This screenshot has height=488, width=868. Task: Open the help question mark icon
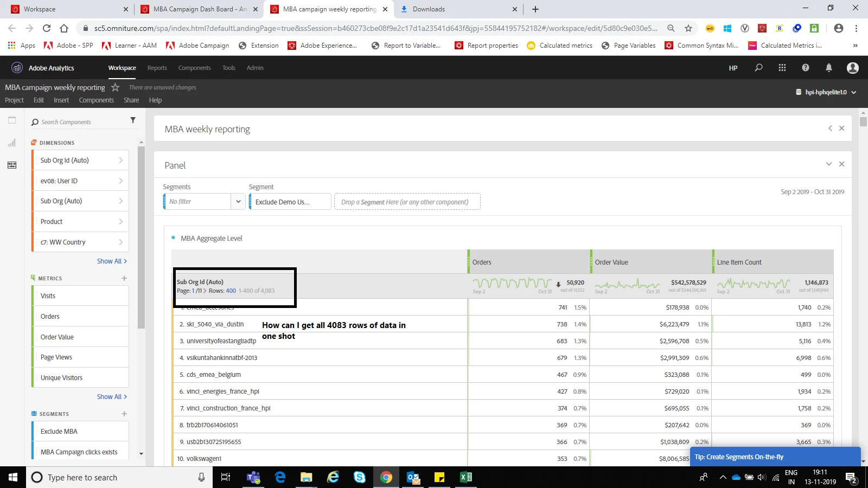click(806, 68)
